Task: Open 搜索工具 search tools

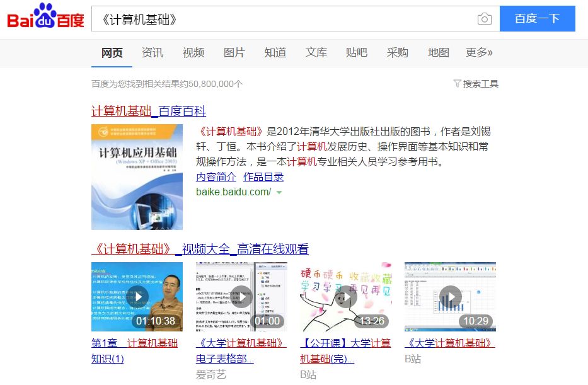Action: (x=480, y=84)
